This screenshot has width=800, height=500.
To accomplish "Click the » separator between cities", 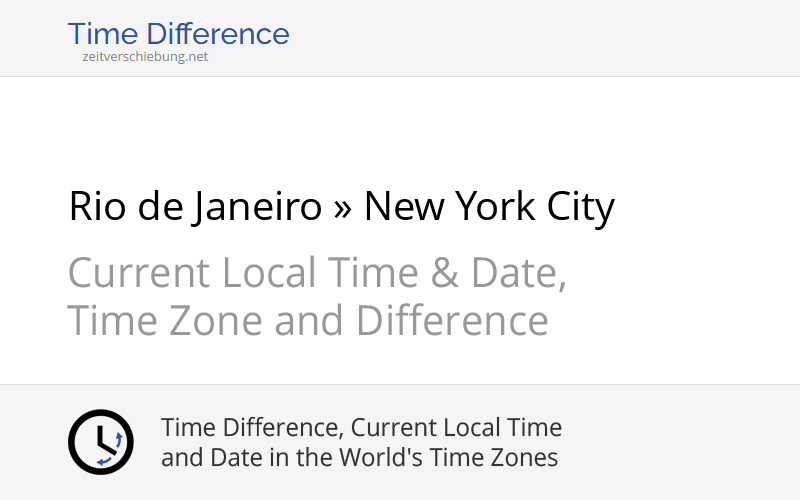I will tap(343, 209).
